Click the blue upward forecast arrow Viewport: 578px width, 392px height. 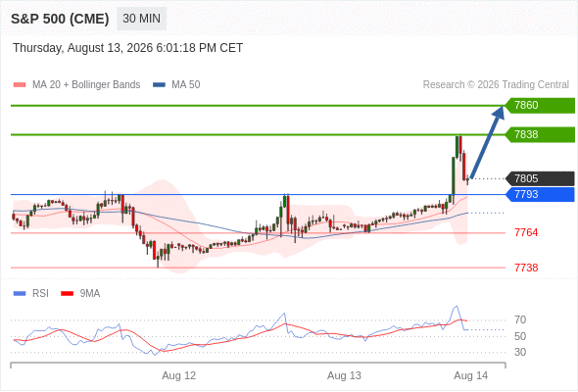487,142
